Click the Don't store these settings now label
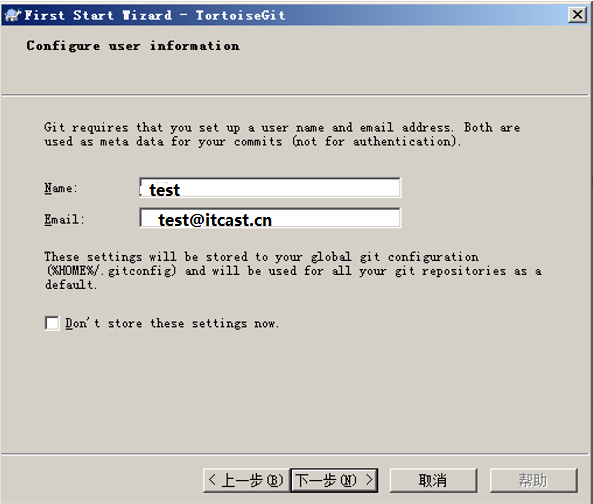The height and width of the screenshot is (504, 593). click(172, 324)
